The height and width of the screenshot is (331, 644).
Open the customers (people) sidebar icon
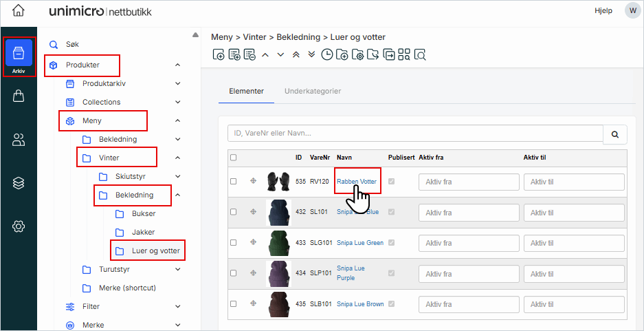pos(19,140)
